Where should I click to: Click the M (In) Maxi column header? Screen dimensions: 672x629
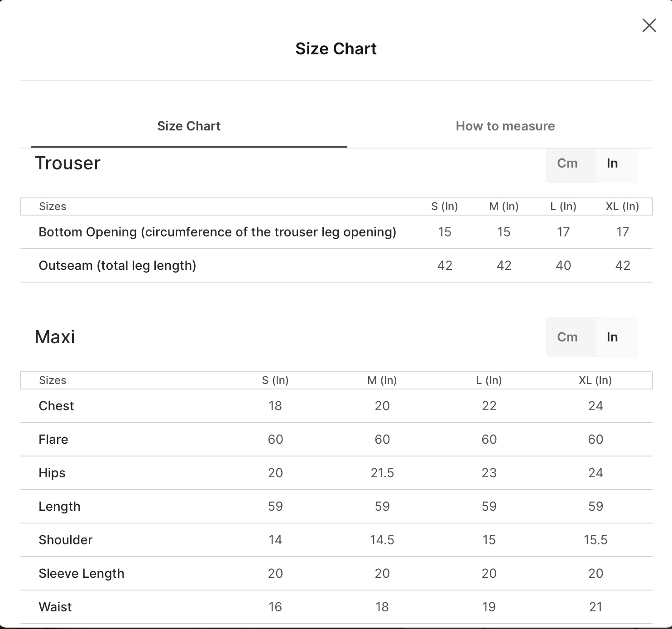[x=382, y=380]
